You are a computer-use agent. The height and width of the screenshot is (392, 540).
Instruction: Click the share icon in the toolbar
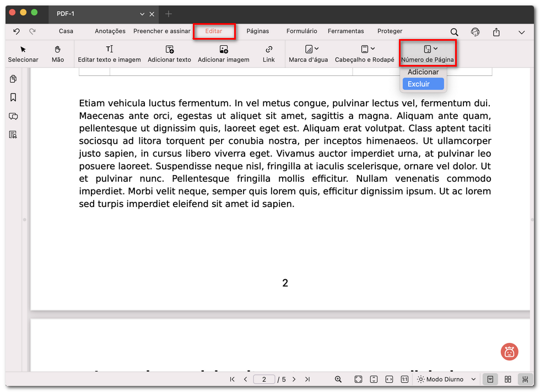[498, 32]
